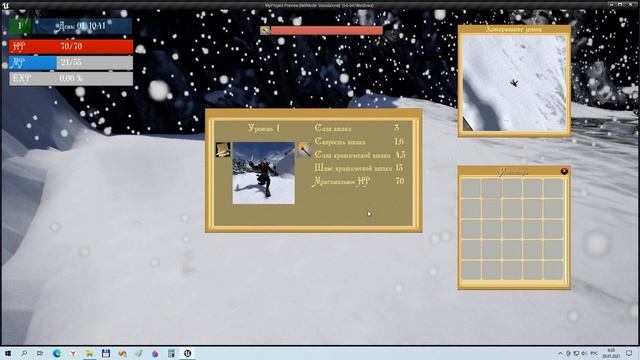This screenshot has height=360, width=640.
Task: Click the weapon icon next to the enemy health bar
Action: pos(265,30)
